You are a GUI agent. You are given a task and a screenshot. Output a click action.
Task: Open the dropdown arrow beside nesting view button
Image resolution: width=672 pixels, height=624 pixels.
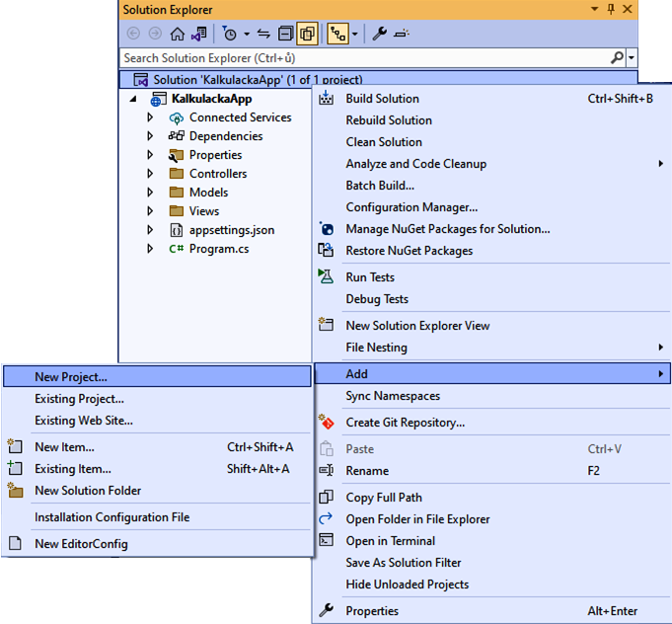pyautogui.click(x=355, y=34)
